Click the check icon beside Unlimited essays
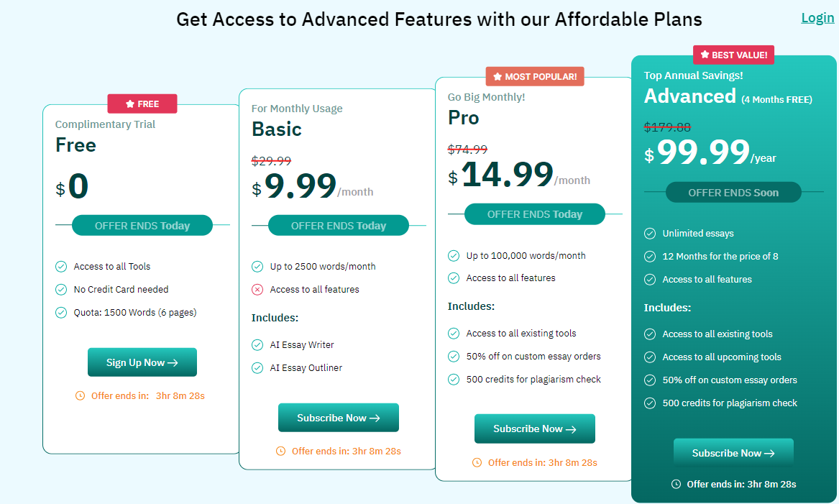Viewport: 839px width, 504px height. pos(650,233)
